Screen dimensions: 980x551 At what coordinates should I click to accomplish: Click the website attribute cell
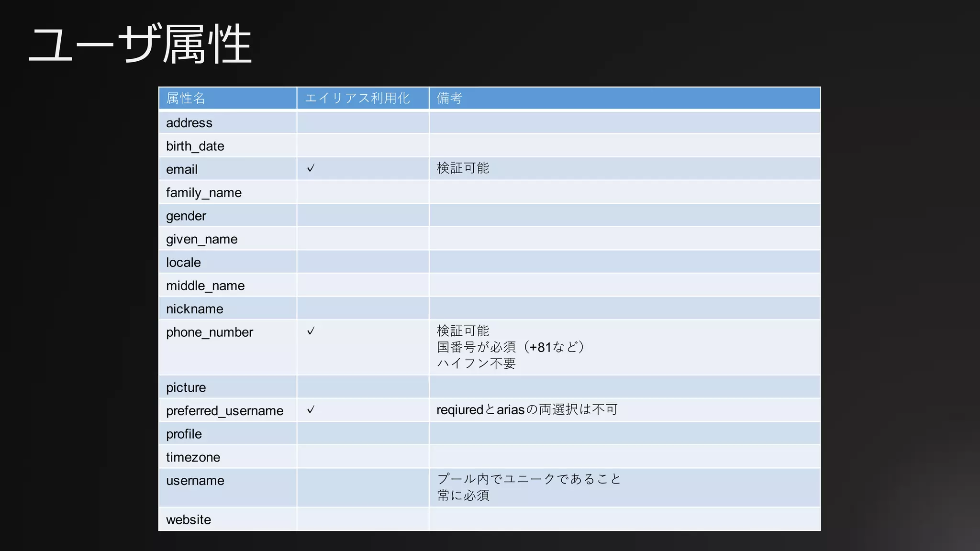tap(228, 519)
